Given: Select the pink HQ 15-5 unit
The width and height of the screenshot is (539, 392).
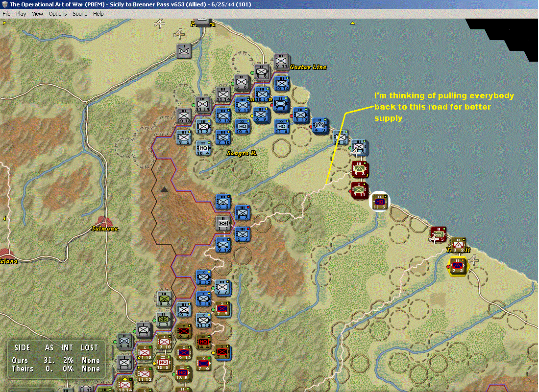Looking at the screenshot, I should click(164, 363).
